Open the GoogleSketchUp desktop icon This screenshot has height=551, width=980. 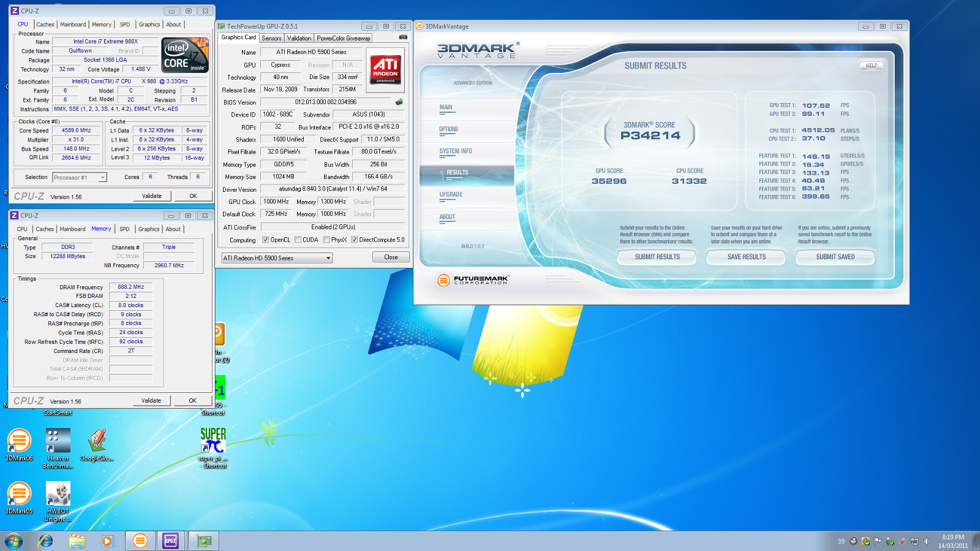(x=97, y=444)
